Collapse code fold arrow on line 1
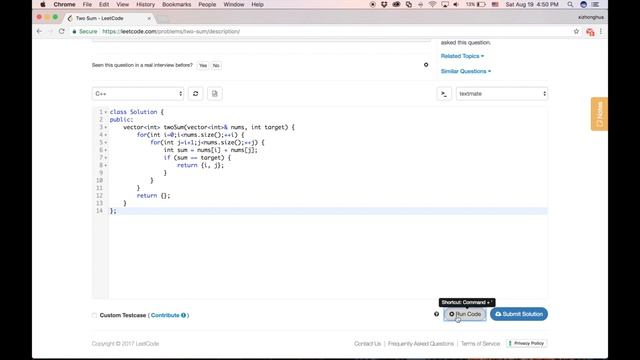Screen dimensions: 640x360 tap(106, 112)
